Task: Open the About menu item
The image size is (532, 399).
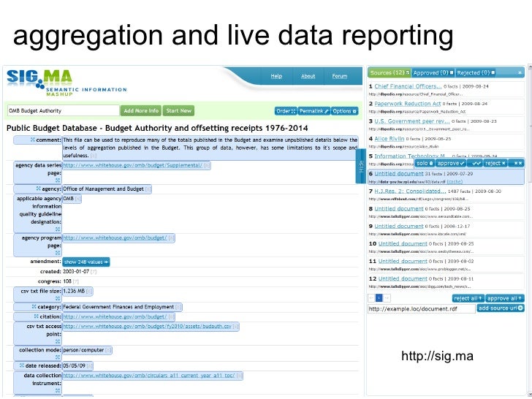Action: click(308, 76)
